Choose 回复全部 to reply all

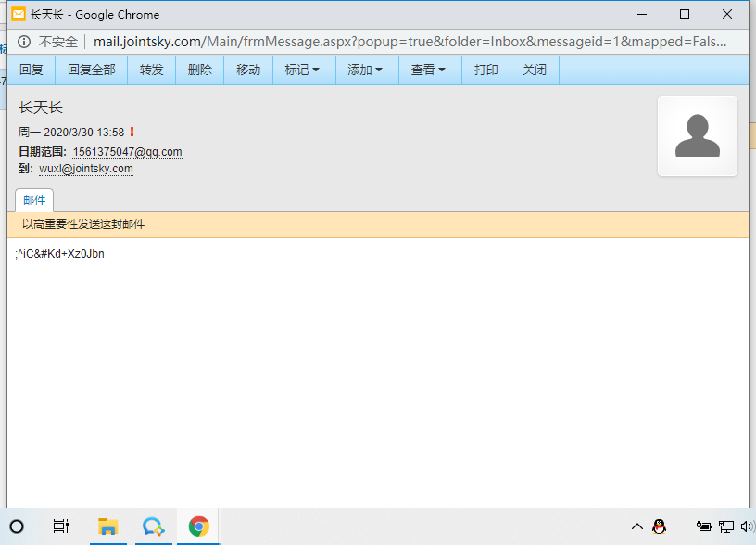[92, 70]
